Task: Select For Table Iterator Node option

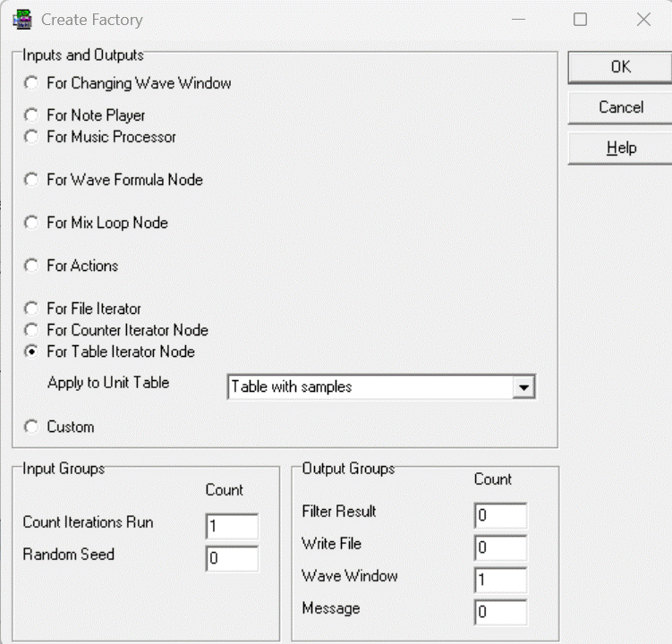Action: coord(32,352)
